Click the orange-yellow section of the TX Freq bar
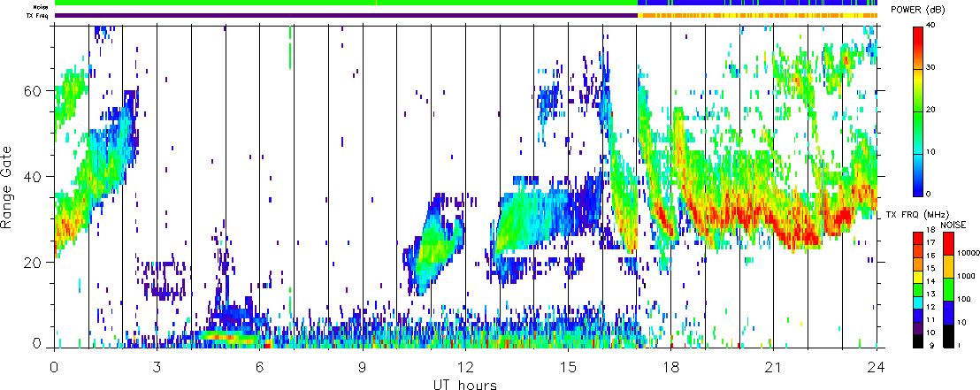Screen dimensions: 980x390 (757, 15)
